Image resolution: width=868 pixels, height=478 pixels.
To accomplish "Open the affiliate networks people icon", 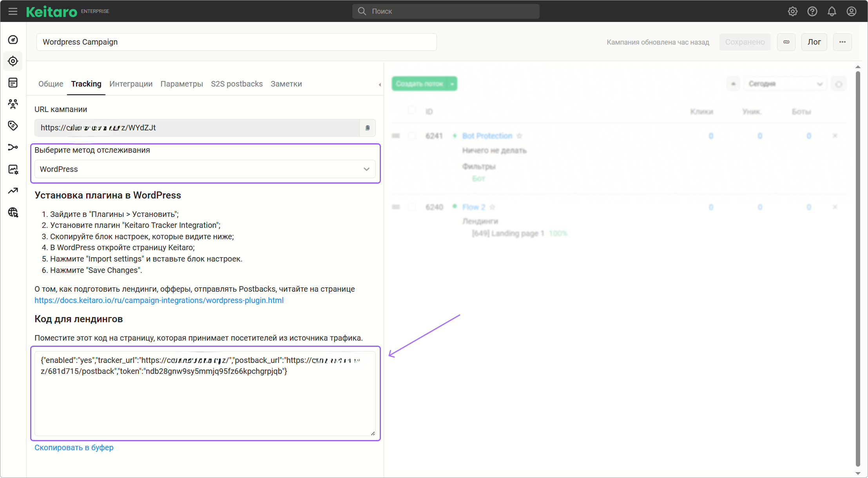I will 13,104.
